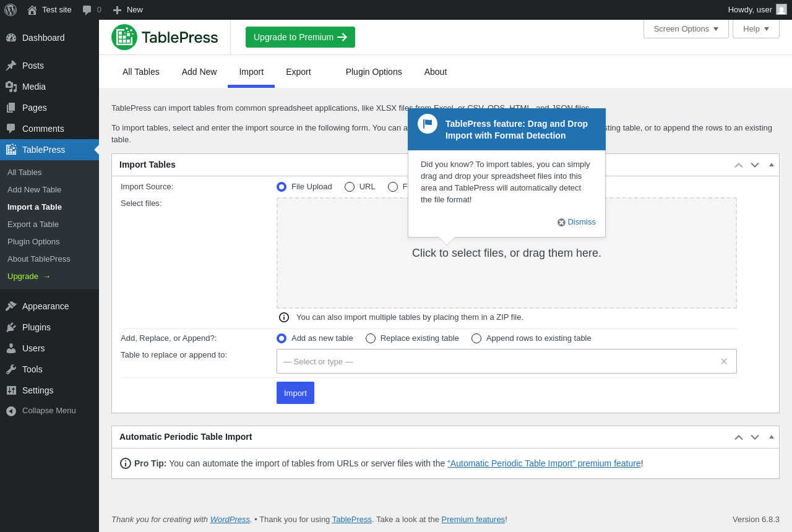This screenshot has width=792, height=532.
Task: Open the All Tables tab
Action: point(141,72)
